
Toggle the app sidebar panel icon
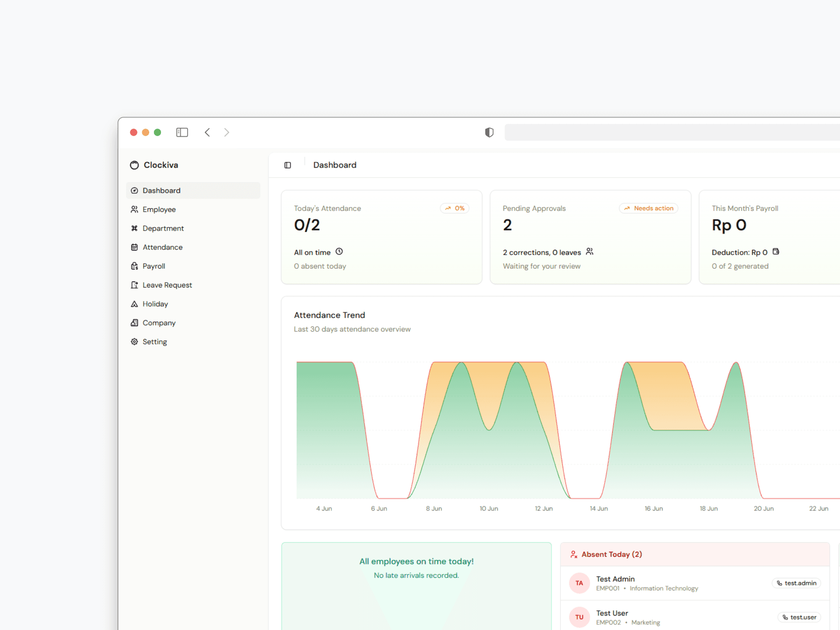287,165
